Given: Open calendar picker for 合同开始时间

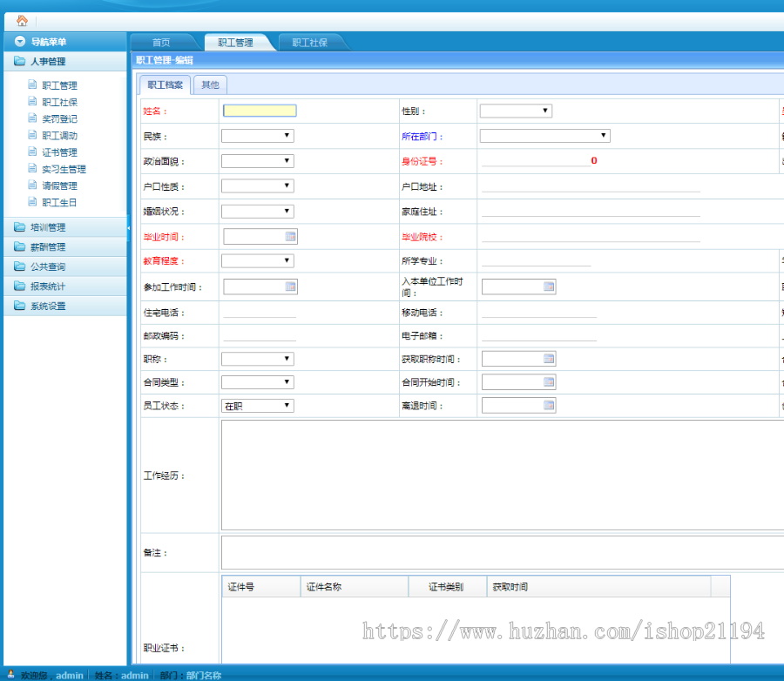Looking at the screenshot, I should coord(549,382).
